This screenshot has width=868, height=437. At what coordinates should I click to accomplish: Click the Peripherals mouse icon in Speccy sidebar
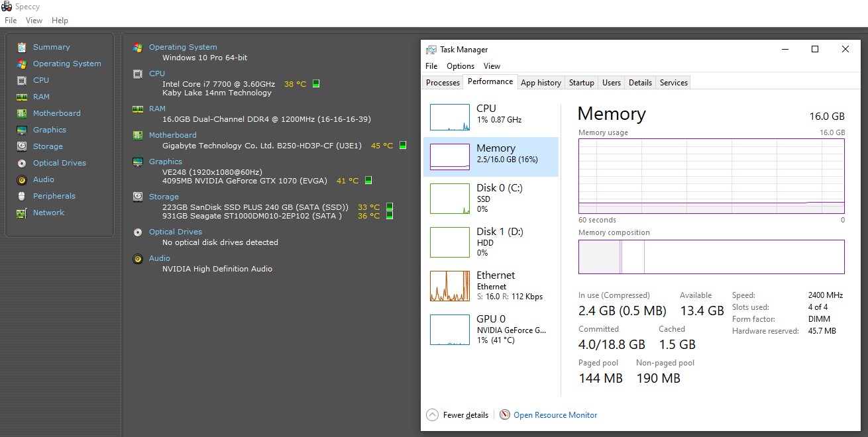click(22, 196)
